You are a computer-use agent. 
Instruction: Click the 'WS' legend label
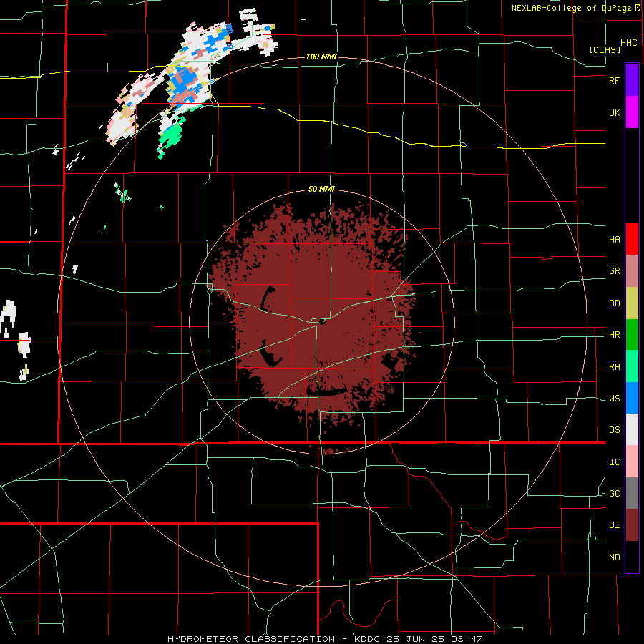pyautogui.click(x=614, y=399)
